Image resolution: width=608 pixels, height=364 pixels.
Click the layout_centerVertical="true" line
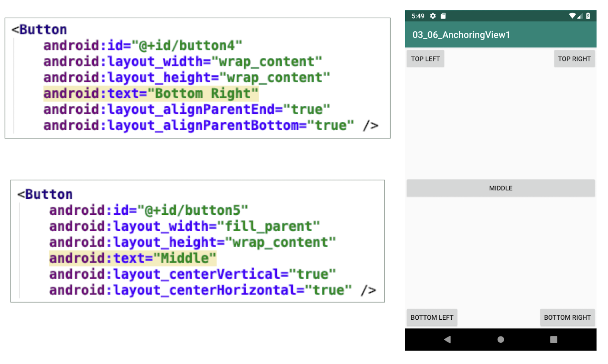pyautogui.click(x=192, y=274)
